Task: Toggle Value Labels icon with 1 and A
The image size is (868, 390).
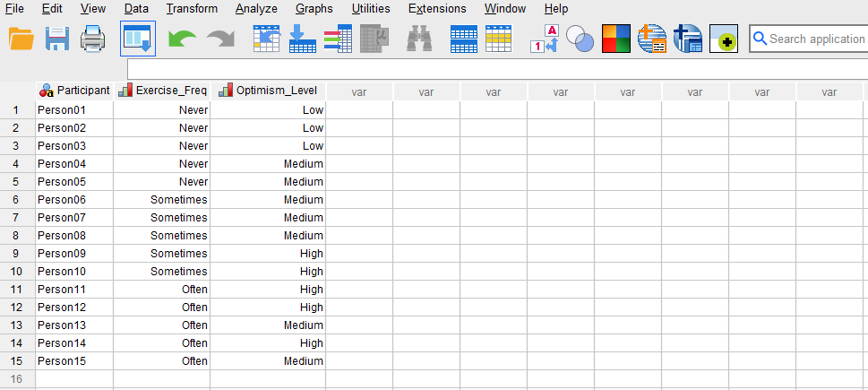Action: click(545, 39)
